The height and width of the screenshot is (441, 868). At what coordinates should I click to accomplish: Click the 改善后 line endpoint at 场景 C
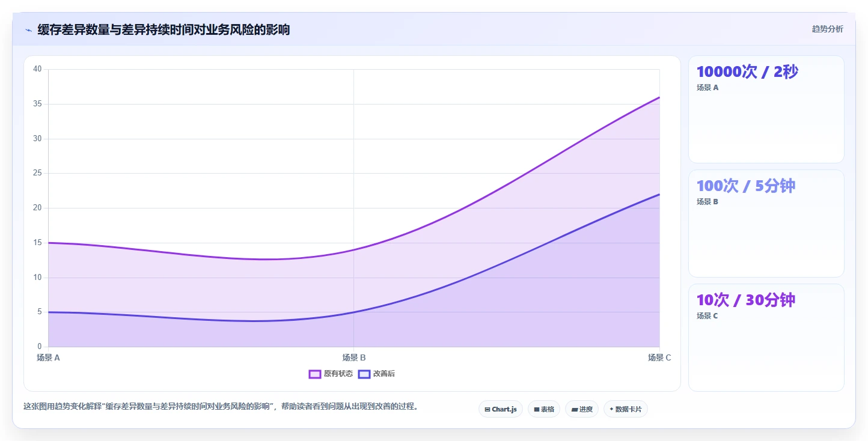(x=659, y=194)
